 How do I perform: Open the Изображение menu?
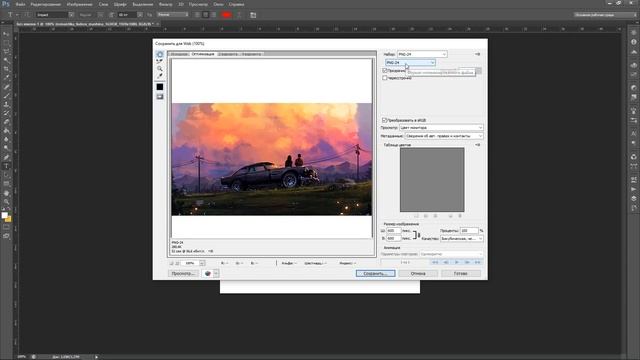(80, 4)
